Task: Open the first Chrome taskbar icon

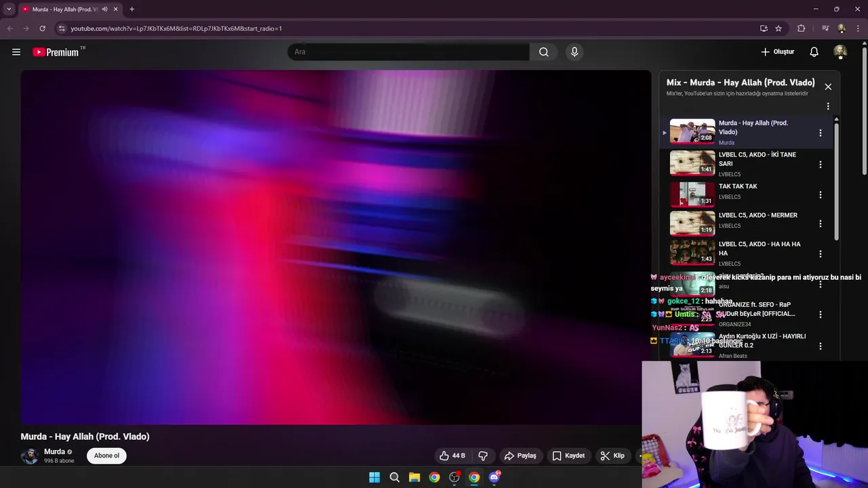Action: [434, 477]
